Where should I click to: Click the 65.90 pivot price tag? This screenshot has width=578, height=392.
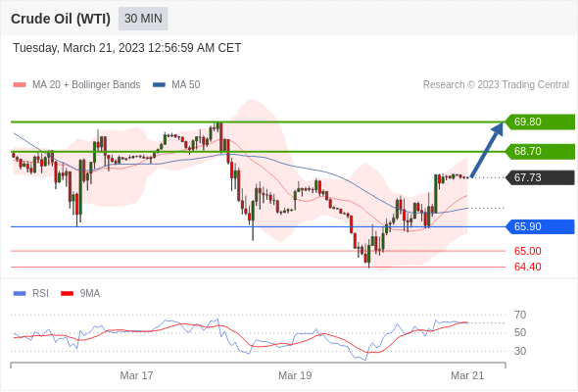click(539, 226)
